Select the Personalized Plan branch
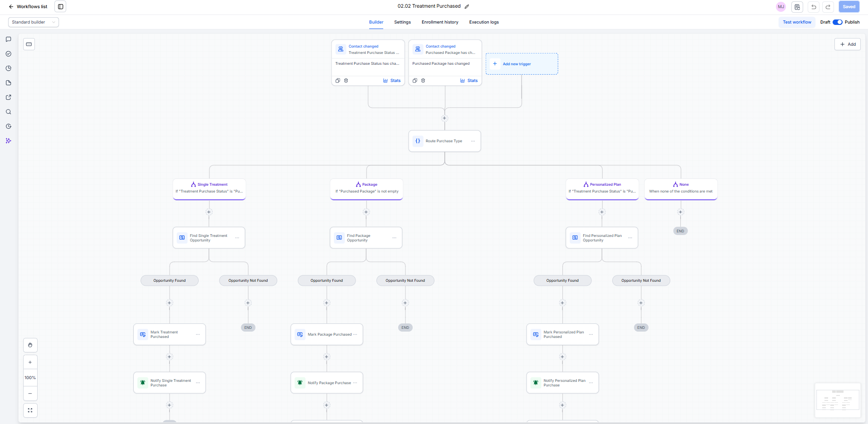Screen dimensions: 868x424 click(x=602, y=189)
